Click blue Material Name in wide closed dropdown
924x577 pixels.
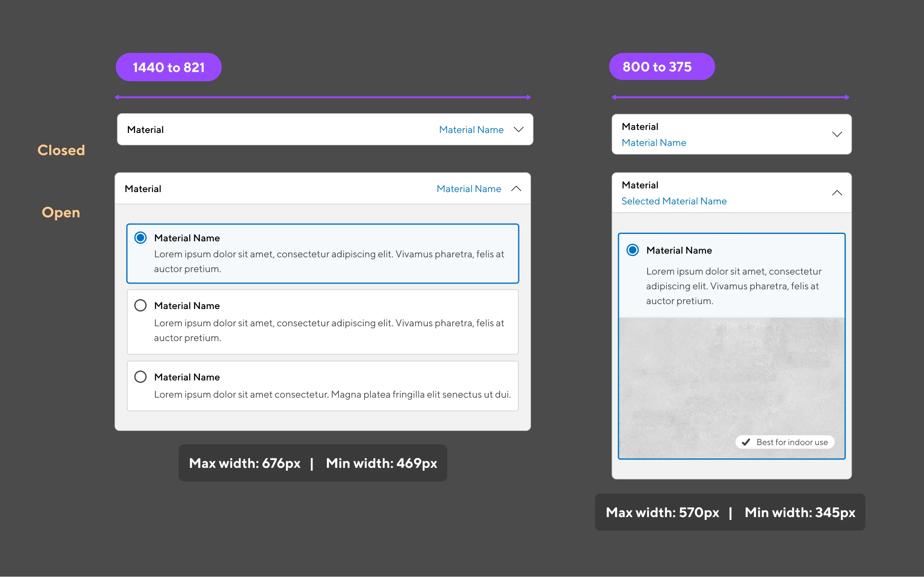tap(471, 130)
